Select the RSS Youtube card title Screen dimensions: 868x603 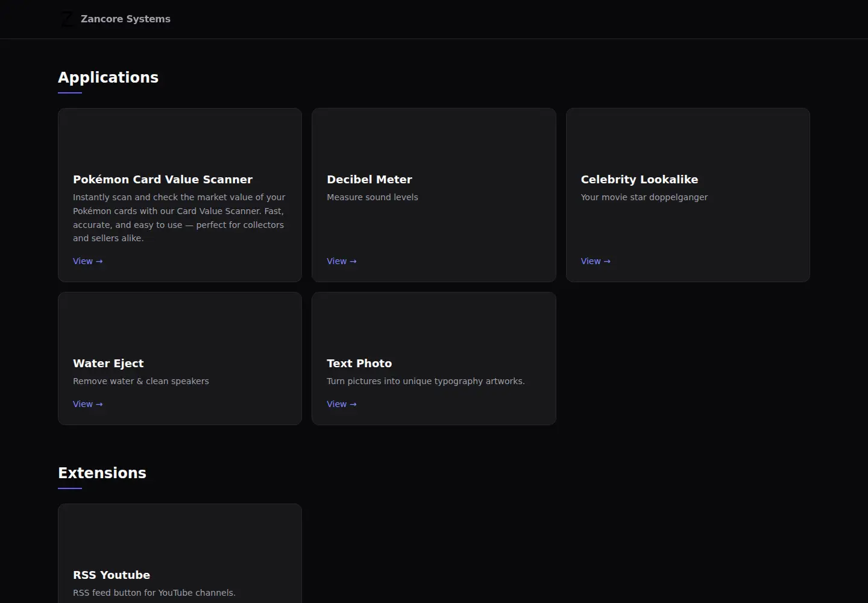[112, 575]
